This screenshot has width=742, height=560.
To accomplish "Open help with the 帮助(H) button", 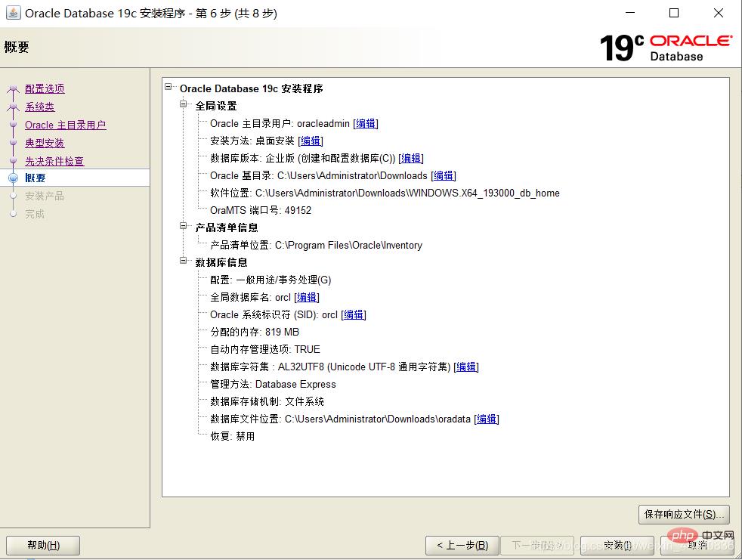I will pyautogui.click(x=43, y=545).
